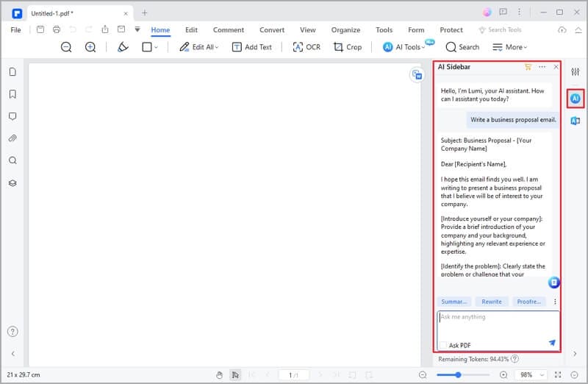Run OCR tool
The height and width of the screenshot is (384, 588).
(x=306, y=47)
